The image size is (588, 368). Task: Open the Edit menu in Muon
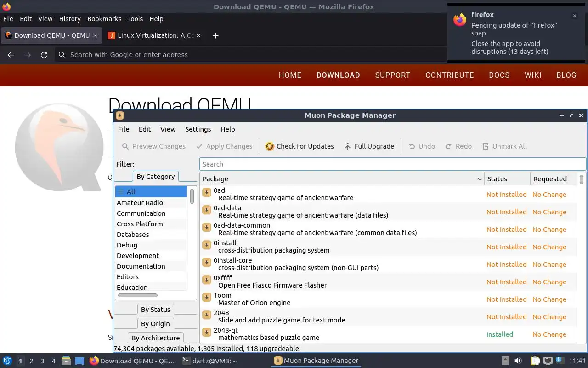(145, 129)
